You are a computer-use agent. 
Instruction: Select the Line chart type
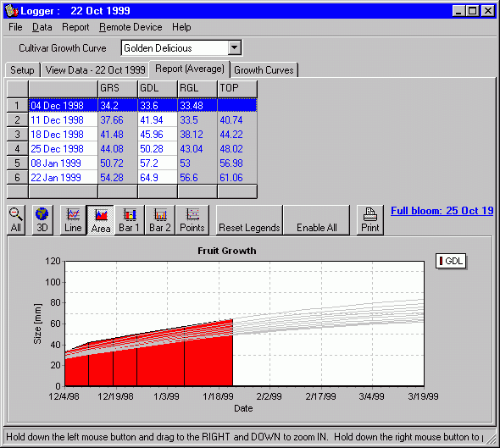[73, 220]
